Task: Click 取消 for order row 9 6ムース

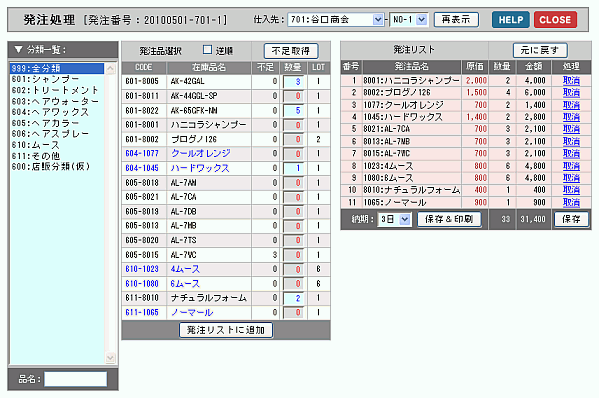Action: 571,178
